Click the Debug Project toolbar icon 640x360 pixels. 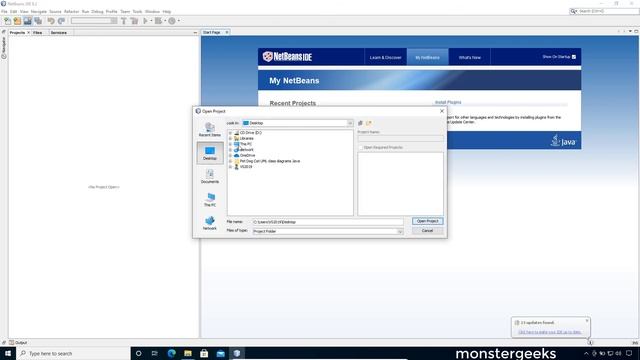[x=158, y=21]
